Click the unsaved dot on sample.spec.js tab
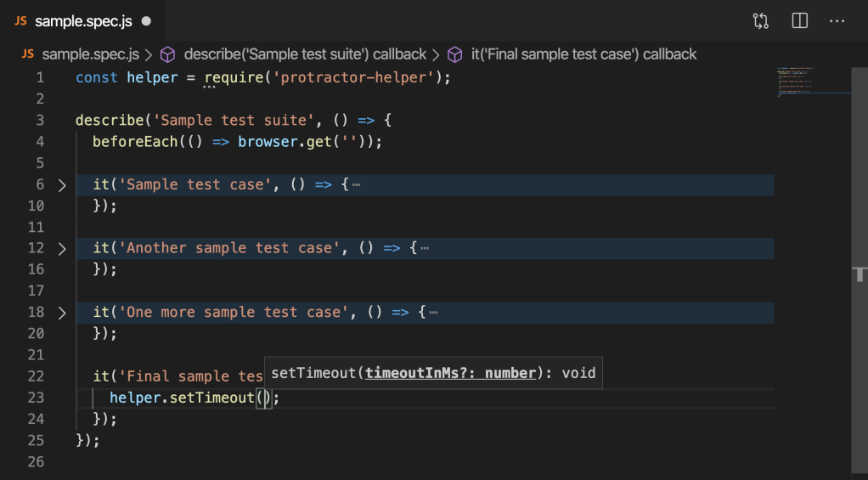The width and height of the screenshot is (868, 480). coord(146,20)
